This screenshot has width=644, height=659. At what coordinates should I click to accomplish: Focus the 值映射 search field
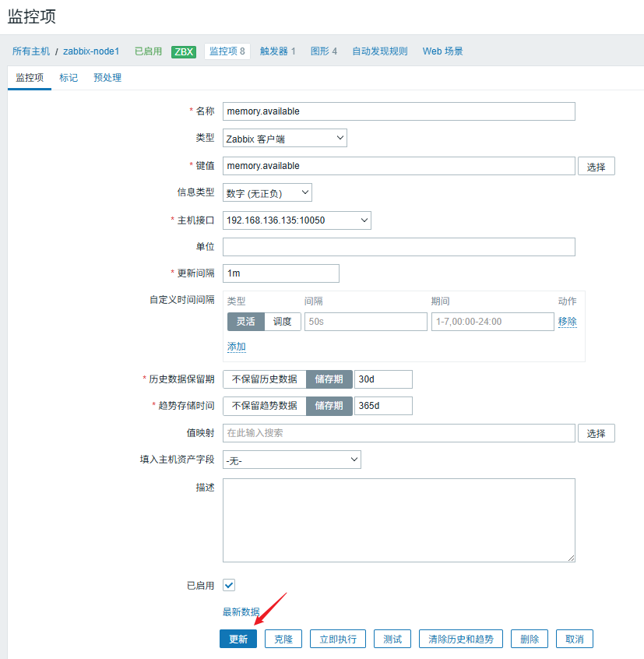399,433
